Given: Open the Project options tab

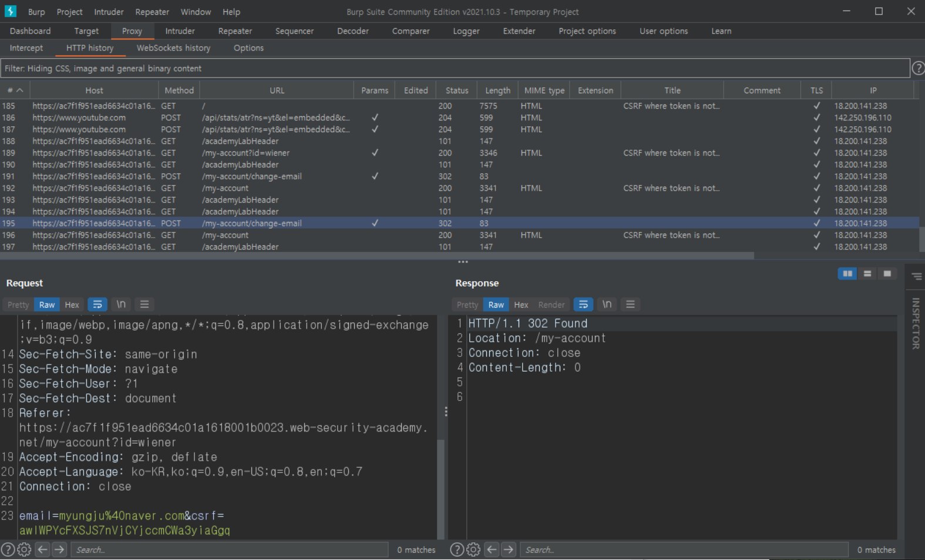Looking at the screenshot, I should click(x=587, y=31).
